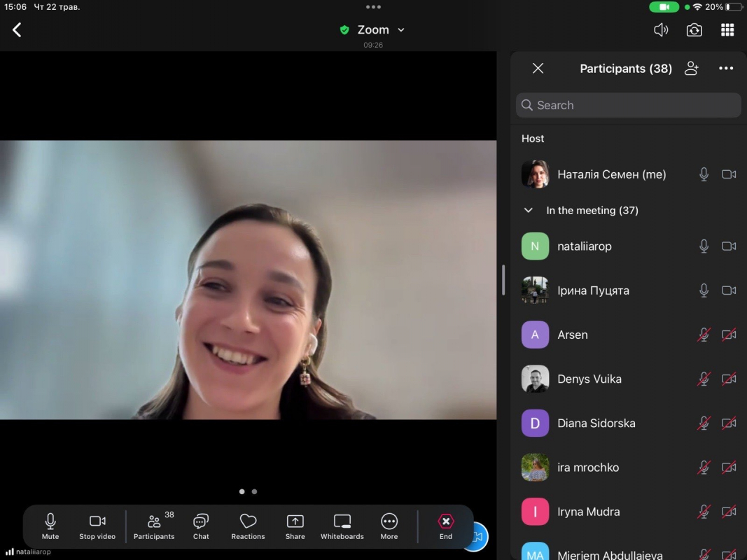Toggle Diana Sidorska's camera icon
This screenshot has height=560, width=747.
tap(729, 423)
